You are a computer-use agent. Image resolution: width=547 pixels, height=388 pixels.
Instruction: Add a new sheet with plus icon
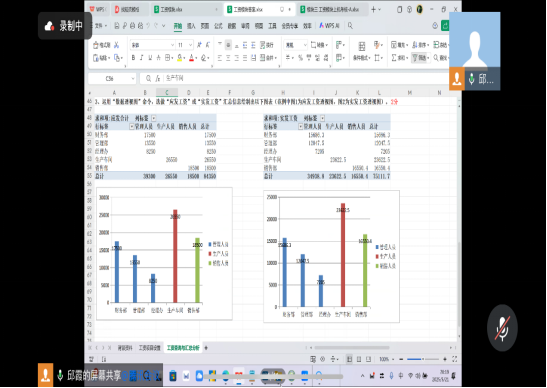tap(206, 348)
